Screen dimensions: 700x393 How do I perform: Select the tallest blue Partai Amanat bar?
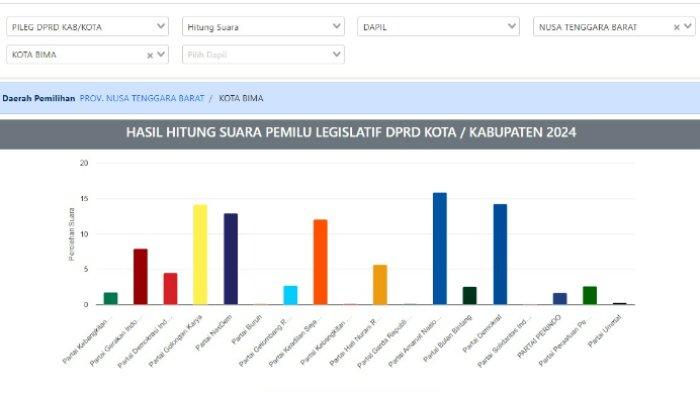coord(440,249)
